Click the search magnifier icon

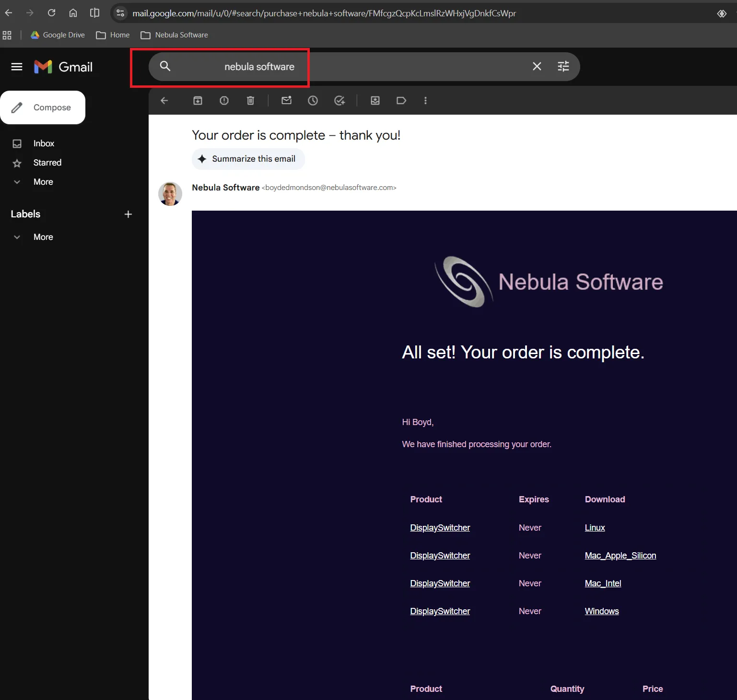coord(165,66)
